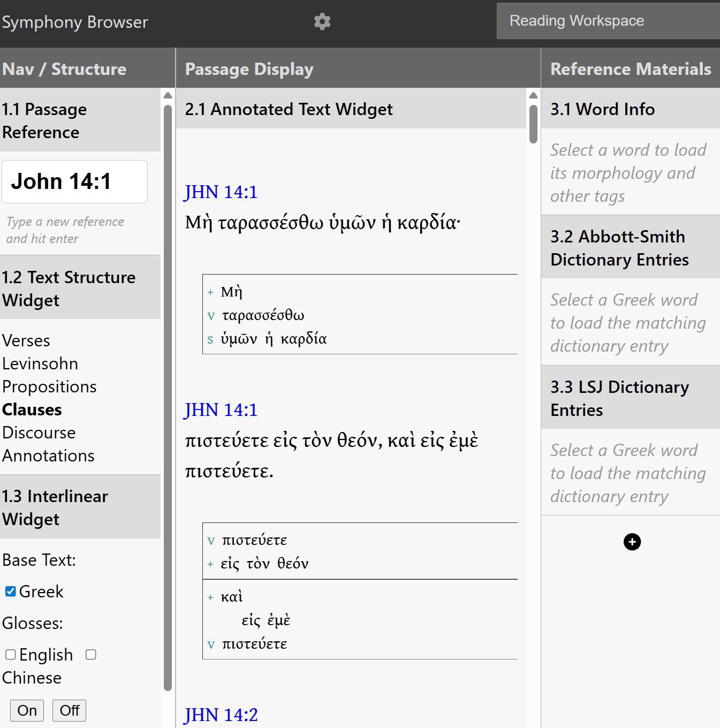
Task: Open settings via the gear icon
Action: coord(322,22)
